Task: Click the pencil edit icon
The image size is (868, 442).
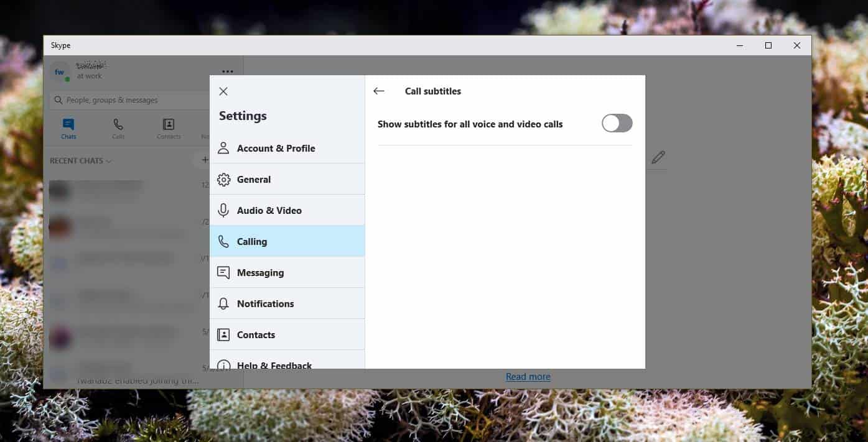Action: pyautogui.click(x=658, y=158)
